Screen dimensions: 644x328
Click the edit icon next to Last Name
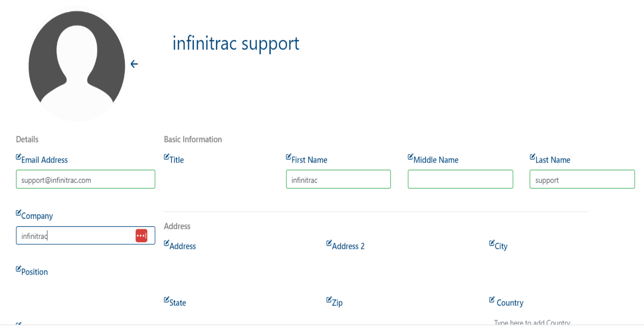(533, 157)
